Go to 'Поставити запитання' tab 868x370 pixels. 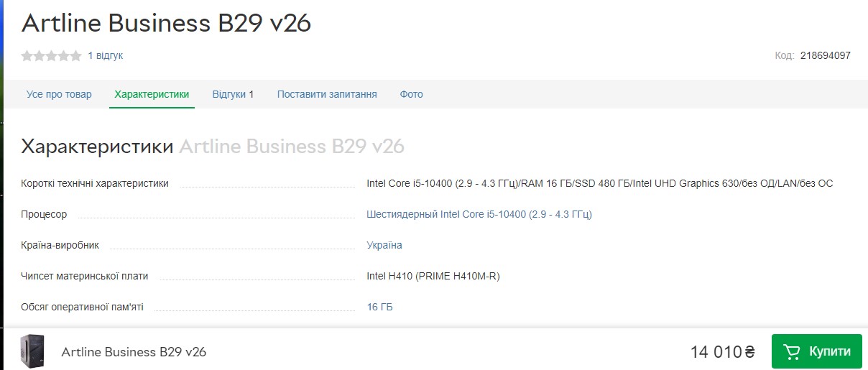click(x=327, y=94)
